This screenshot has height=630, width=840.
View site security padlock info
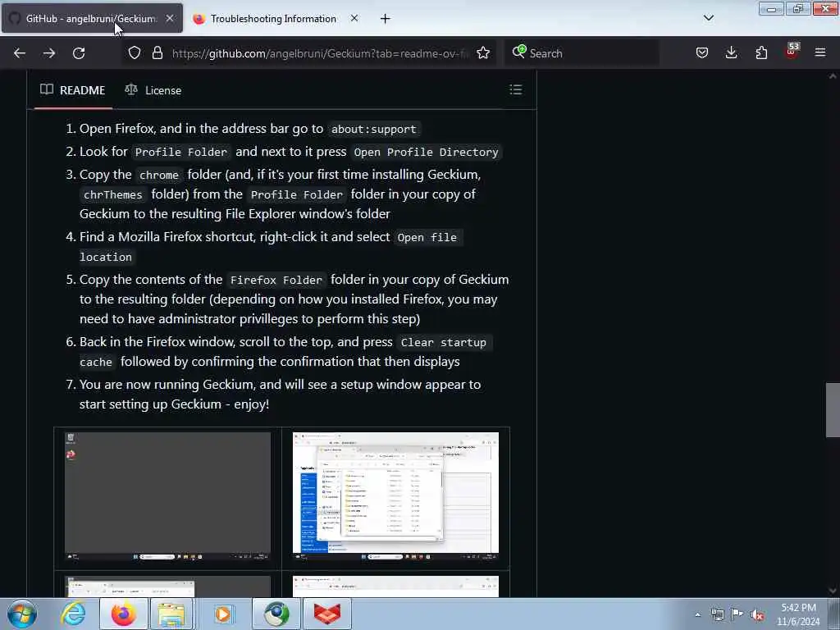(x=157, y=52)
